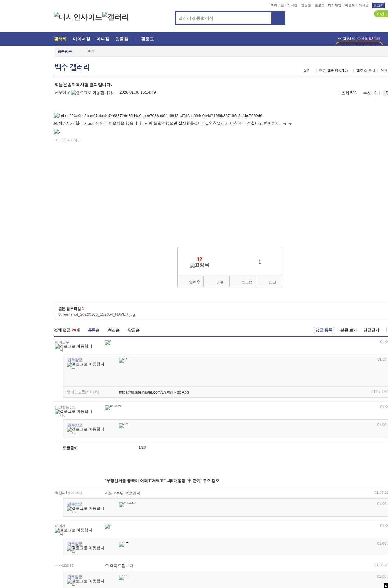This screenshot has height=588, width=388.
Task: Click the blue search button beside search field
Action: [278, 18]
